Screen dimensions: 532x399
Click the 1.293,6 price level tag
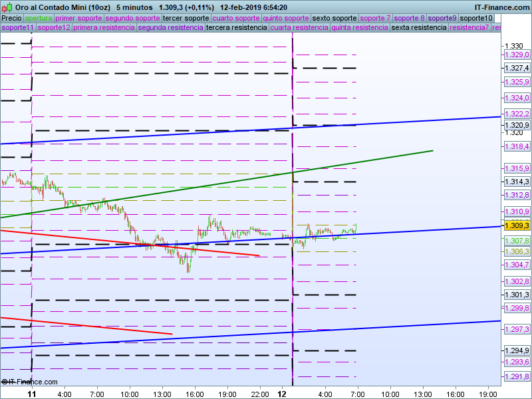[x=517, y=362]
